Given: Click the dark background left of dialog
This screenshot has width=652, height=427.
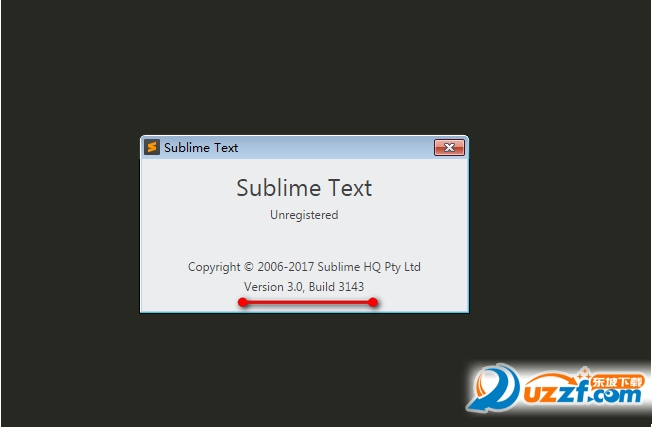Looking at the screenshot, I should [x=70, y=225].
